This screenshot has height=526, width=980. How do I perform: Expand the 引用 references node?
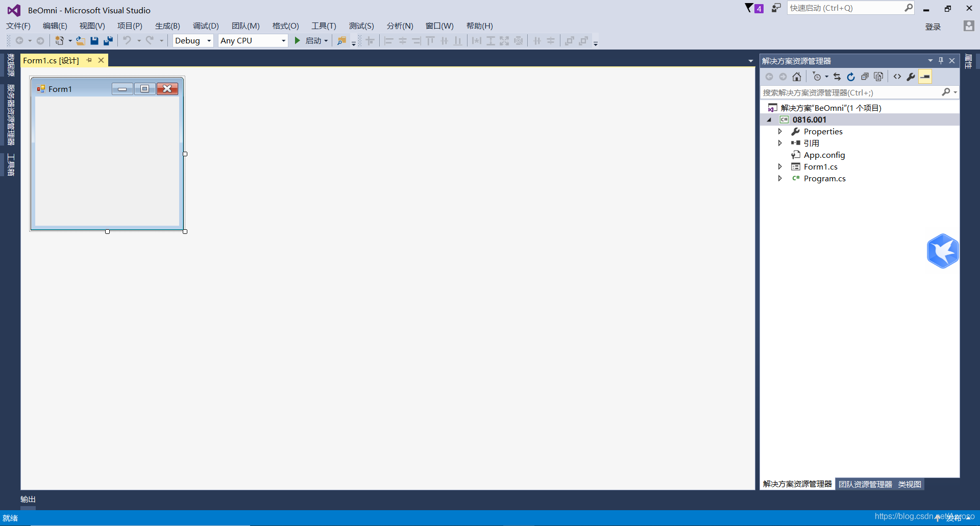tap(780, 143)
